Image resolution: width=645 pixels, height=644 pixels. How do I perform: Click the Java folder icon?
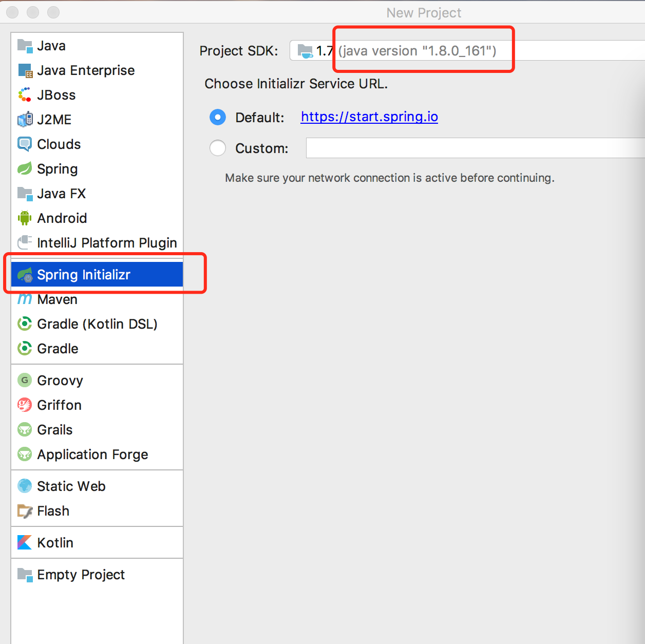click(x=25, y=46)
